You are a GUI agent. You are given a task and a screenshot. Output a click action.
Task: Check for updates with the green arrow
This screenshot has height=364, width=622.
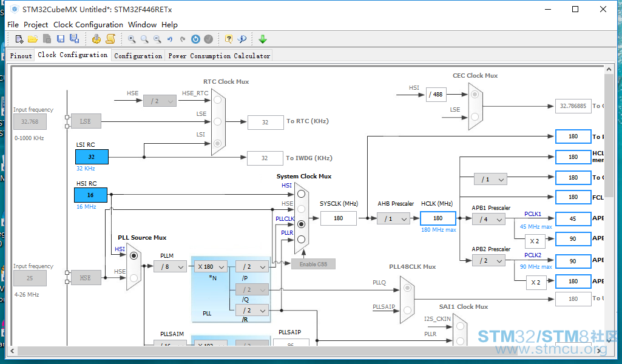(263, 39)
